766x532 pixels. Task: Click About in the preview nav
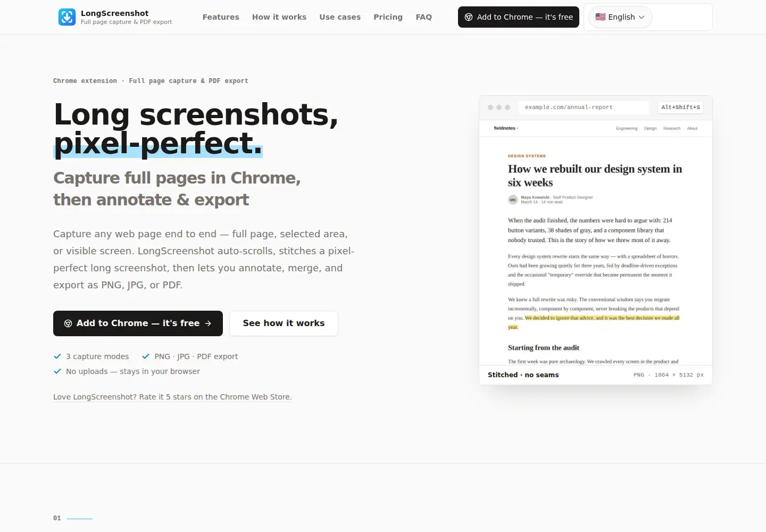tap(692, 128)
